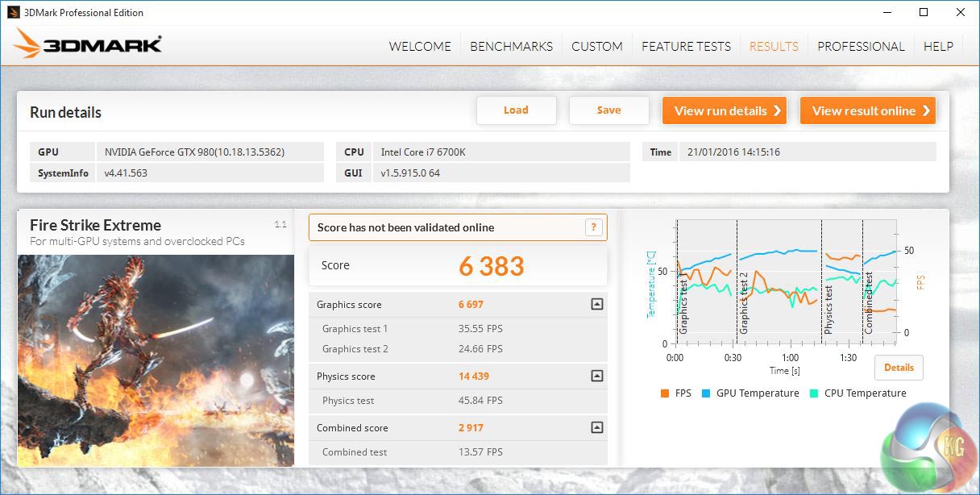This screenshot has height=495, width=980.
Task: Click the Graphics score value 6 697
Action: 471,305
